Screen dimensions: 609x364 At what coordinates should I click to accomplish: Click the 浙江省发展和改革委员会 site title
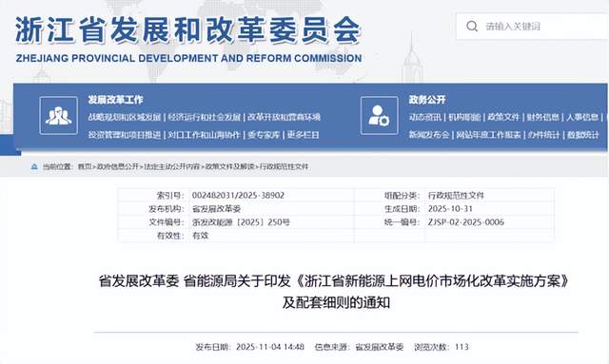point(188,29)
